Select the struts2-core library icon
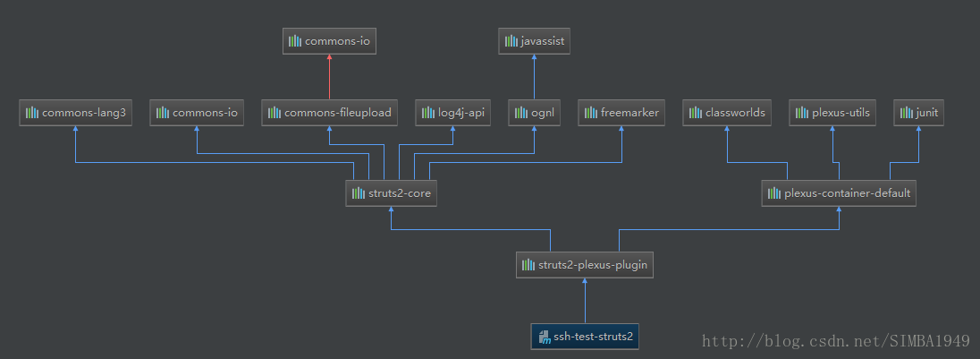Screen dimensions: 980x359 tap(359, 193)
